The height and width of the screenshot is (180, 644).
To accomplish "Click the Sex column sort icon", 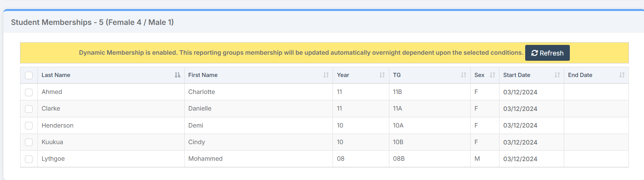I will [x=492, y=75].
